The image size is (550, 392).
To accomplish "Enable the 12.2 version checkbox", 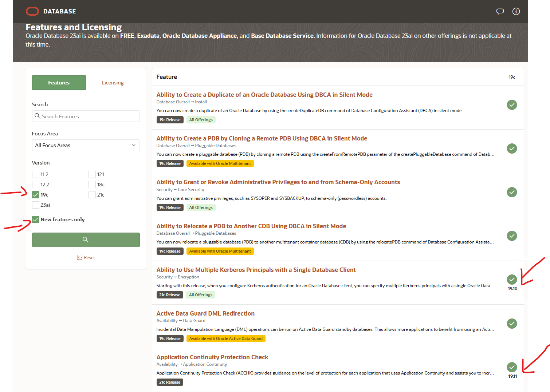I will pos(36,185).
